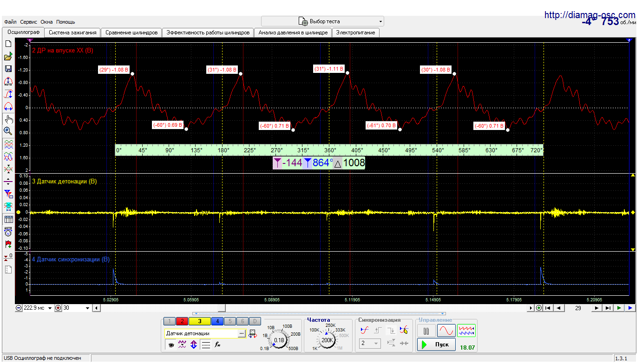Click the minus zoom-out time button
Image resolution: width=642 pixels, height=364 pixels.
19,308
